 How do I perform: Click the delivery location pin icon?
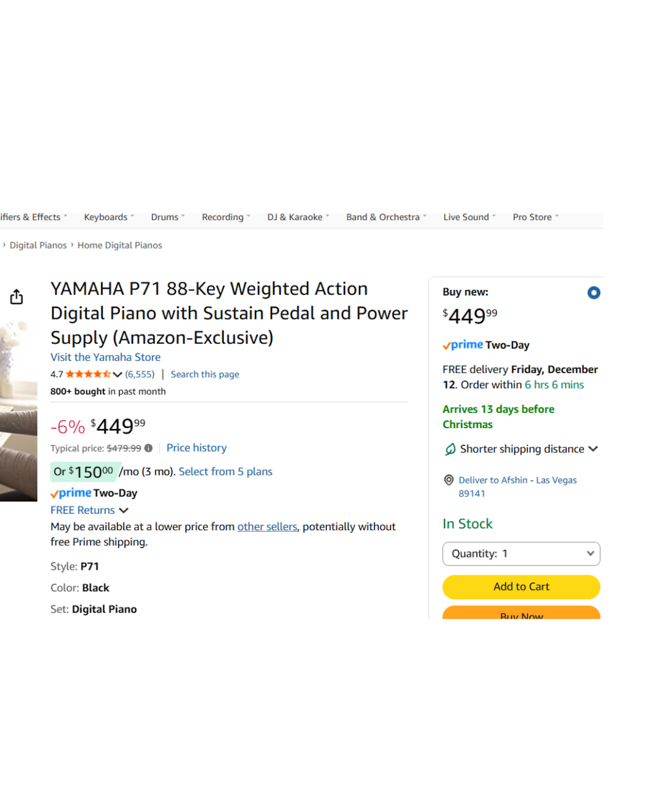point(449,480)
